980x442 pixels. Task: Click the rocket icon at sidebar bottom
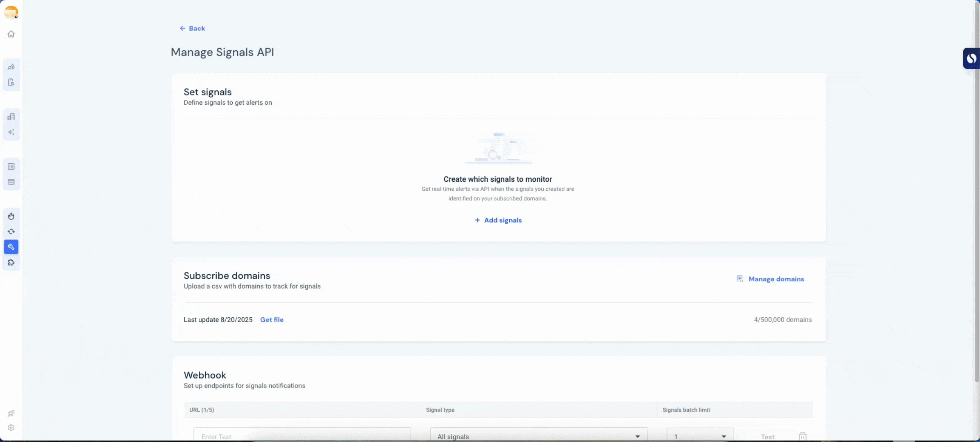click(11, 413)
